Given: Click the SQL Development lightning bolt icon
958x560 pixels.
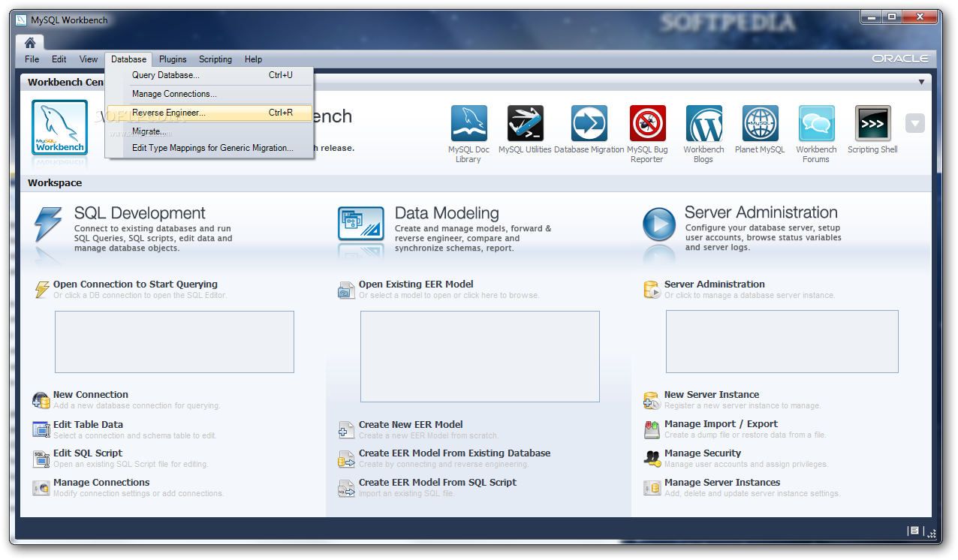Looking at the screenshot, I should click(48, 224).
